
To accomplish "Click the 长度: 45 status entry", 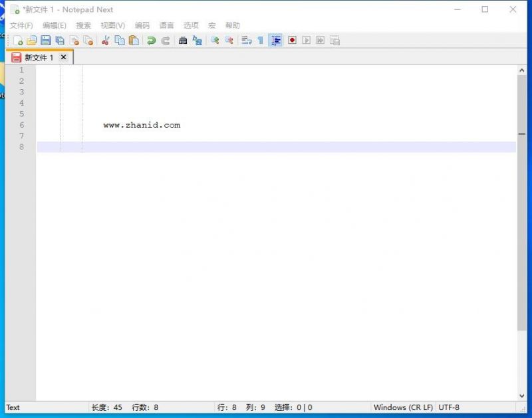I will pyautogui.click(x=107, y=407).
